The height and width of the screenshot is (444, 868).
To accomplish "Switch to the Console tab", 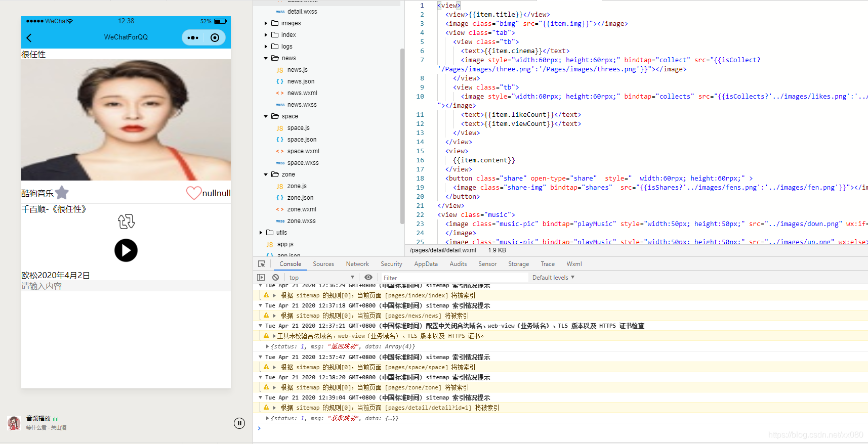I will point(290,264).
